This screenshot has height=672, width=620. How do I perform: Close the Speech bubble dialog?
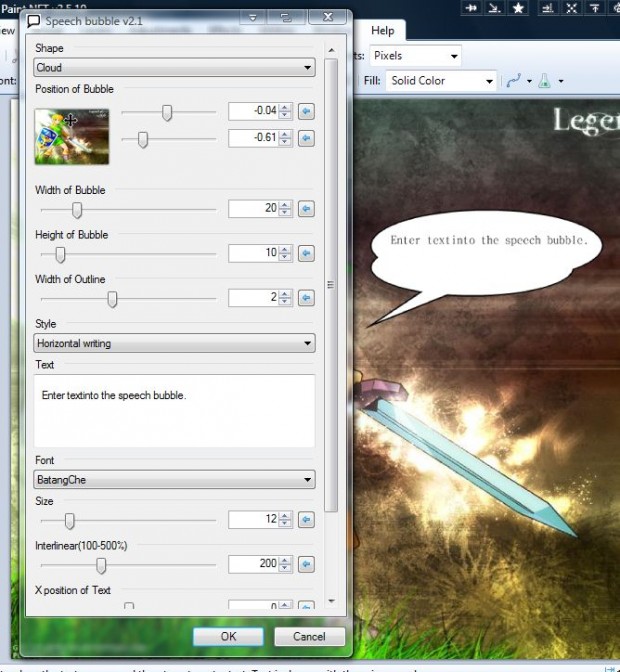(328, 17)
